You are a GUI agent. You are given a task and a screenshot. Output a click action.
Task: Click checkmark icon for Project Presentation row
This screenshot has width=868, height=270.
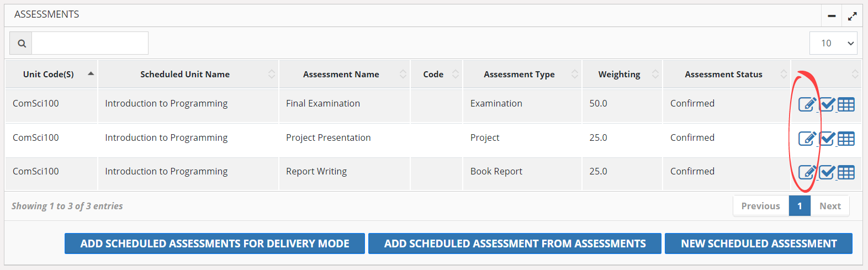tap(827, 138)
